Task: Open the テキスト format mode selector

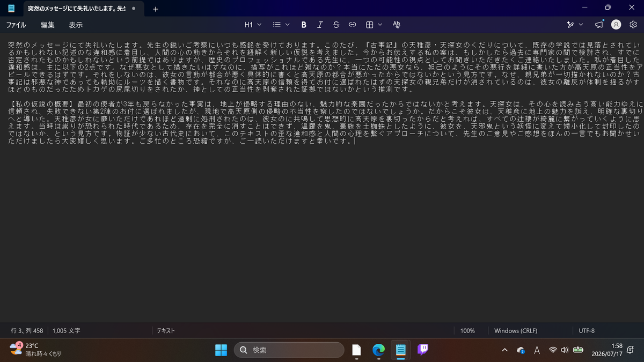Action: pos(166,331)
